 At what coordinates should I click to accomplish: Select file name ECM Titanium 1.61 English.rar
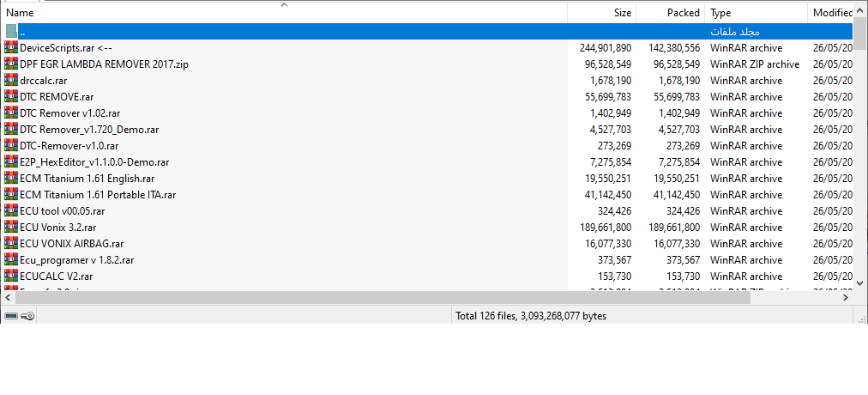pyautogui.click(x=87, y=179)
